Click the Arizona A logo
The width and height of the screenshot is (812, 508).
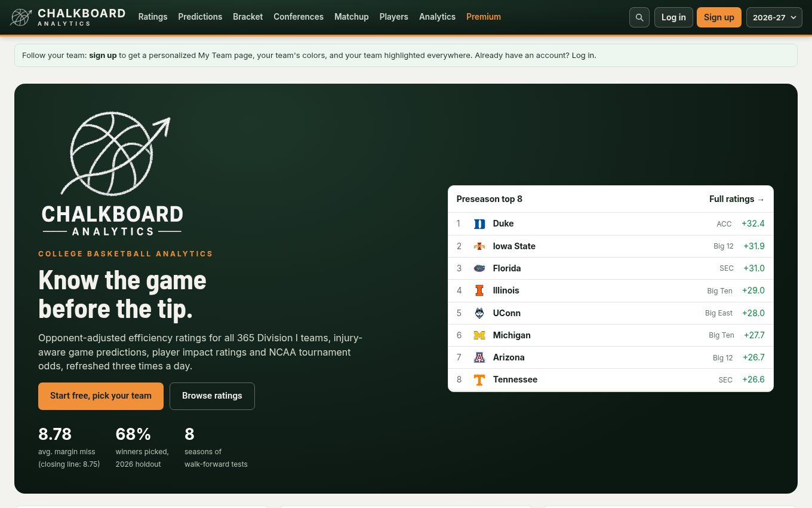[x=479, y=357]
